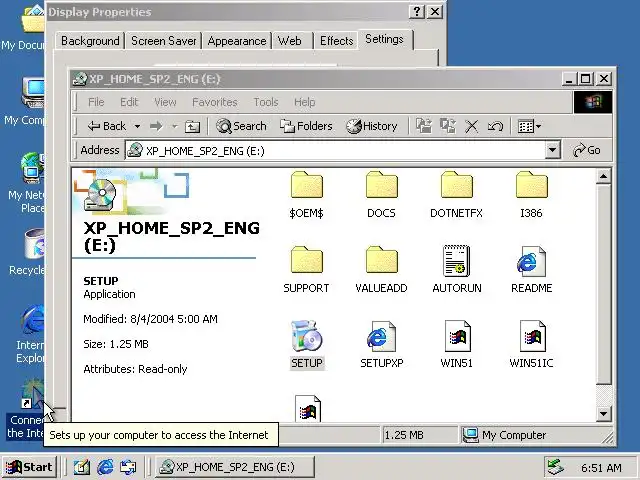Image resolution: width=640 pixels, height=480 pixels.
Task: Open the I386 folder icon
Action: 531,185
